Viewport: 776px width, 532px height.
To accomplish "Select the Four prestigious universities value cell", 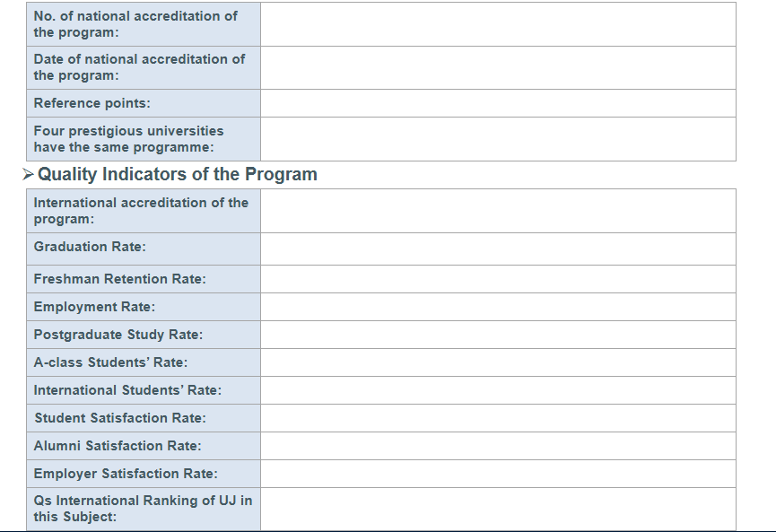I will click(x=498, y=139).
